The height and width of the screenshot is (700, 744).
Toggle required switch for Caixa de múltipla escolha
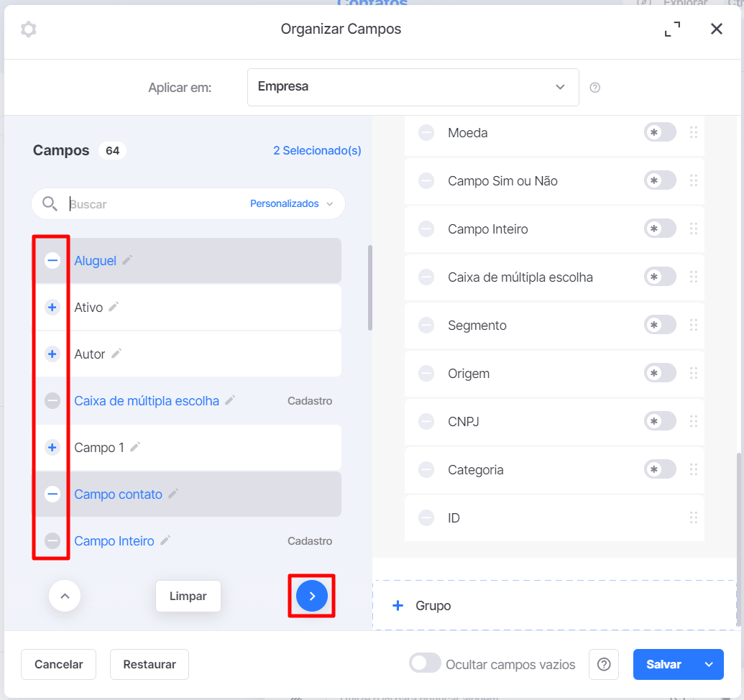pyautogui.click(x=660, y=277)
